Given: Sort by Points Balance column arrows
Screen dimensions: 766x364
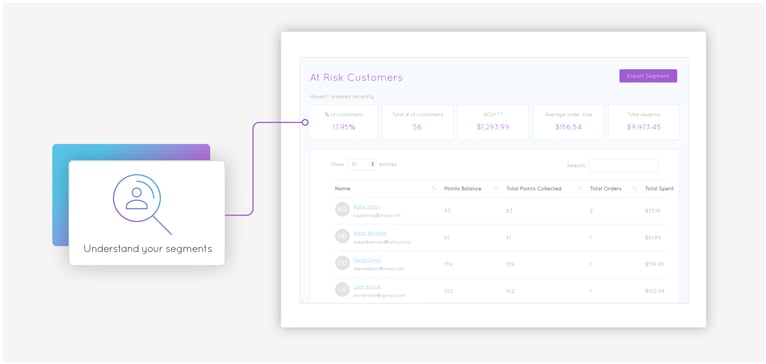Looking at the screenshot, I should [496, 189].
